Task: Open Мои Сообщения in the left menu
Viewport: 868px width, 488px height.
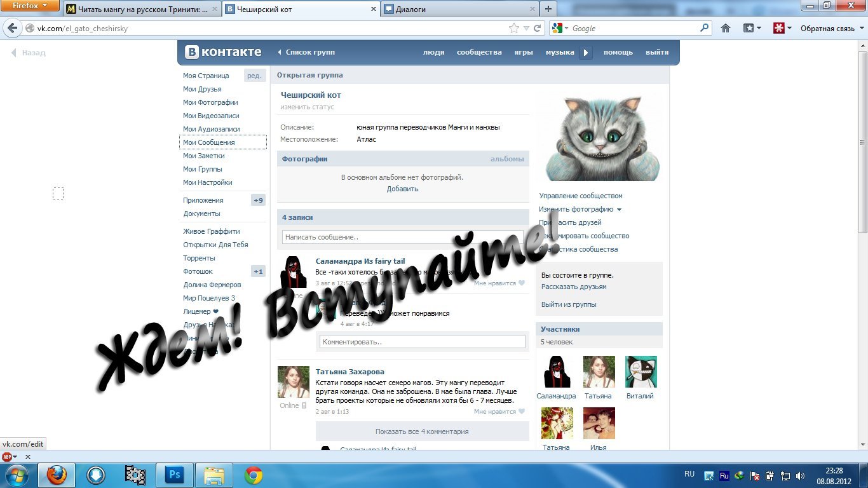Action: pyautogui.click(x=209, y=142)
